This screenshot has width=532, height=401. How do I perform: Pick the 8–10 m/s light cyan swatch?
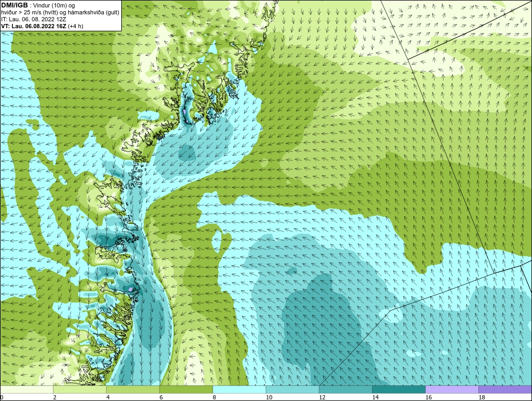click(x=239, y=389)
